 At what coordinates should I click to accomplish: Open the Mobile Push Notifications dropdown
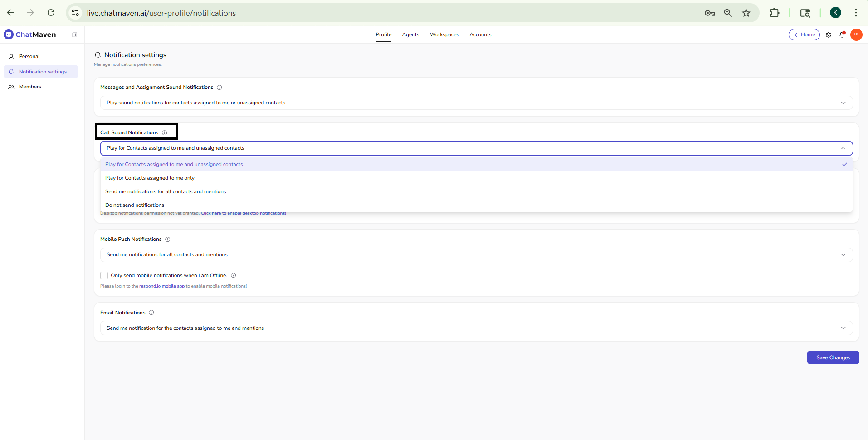[x=476, y=255]
